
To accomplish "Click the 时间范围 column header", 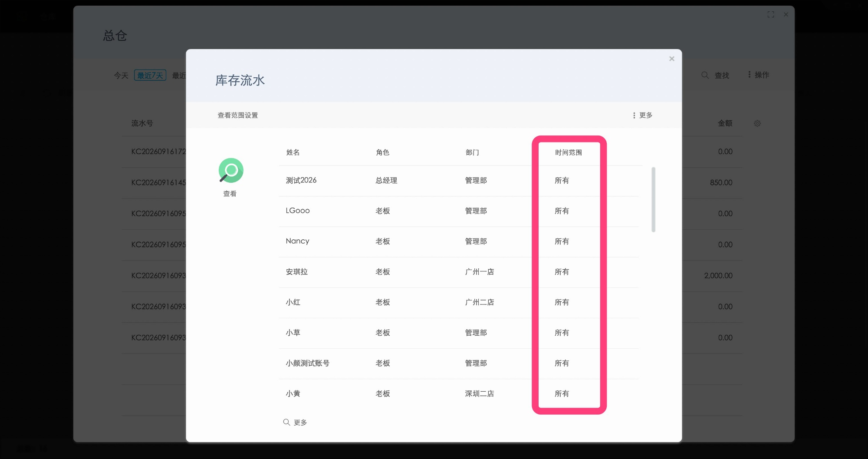I will [x=569, y=152].
